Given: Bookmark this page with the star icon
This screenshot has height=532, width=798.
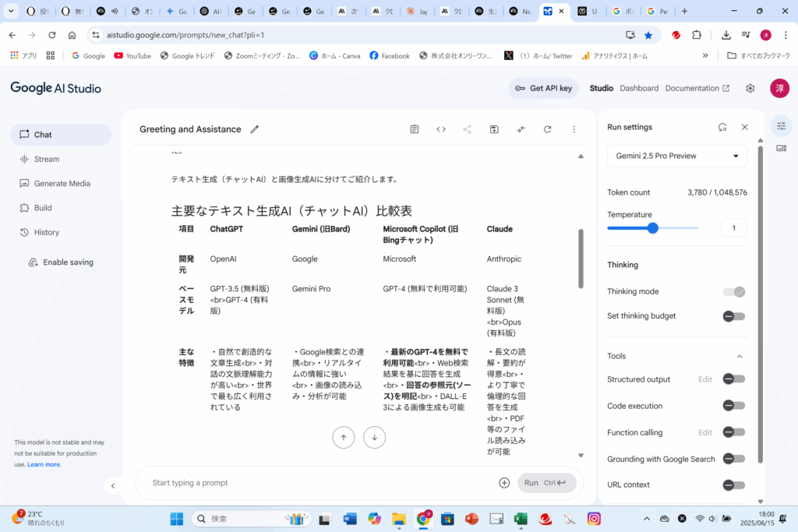Looking at the screenshot, I should point(648,35).
